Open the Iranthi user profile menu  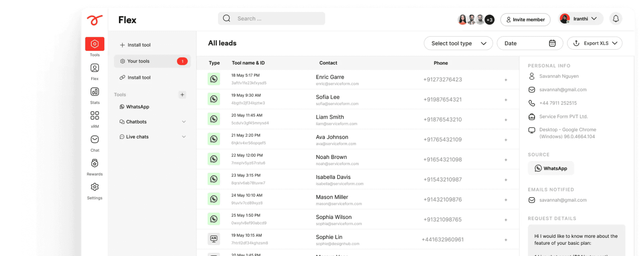point(580,19)
